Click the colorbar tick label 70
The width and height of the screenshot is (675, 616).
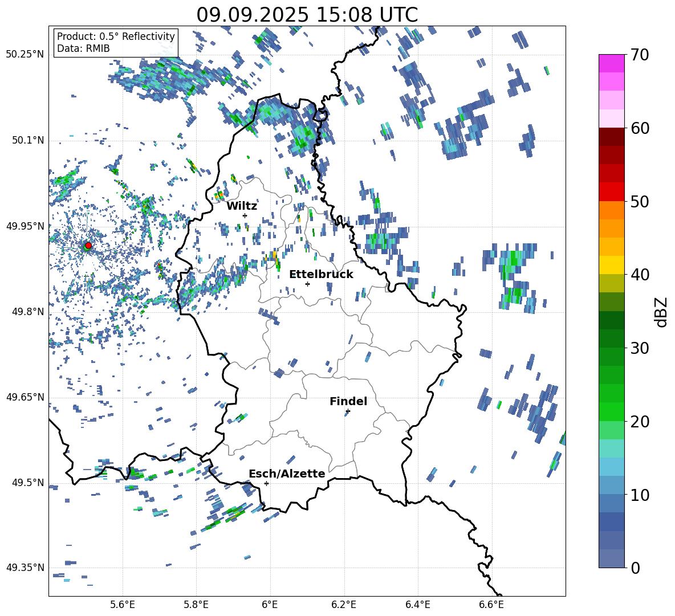pos(640,55)
